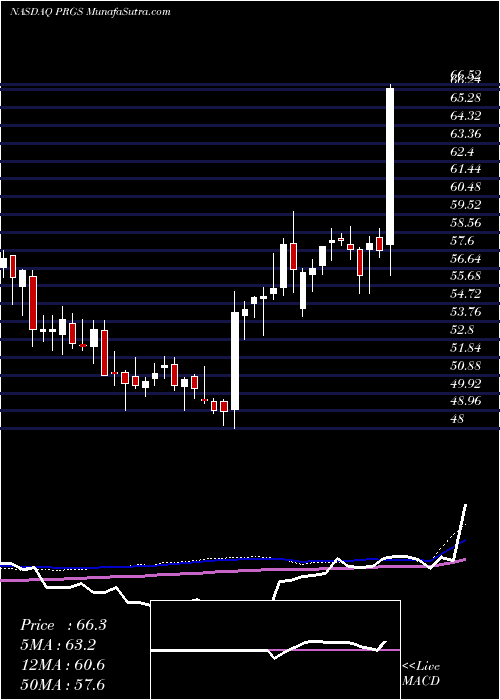The height and width of the screenshot is (700, 500).
Task: Click the 48.96 price axis label
Action: pyautogui.click(x=466, y=401)
